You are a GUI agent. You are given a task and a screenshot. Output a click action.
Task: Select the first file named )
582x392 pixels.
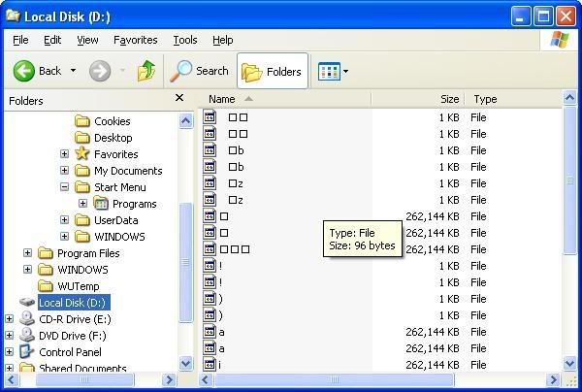click(221, 299)
